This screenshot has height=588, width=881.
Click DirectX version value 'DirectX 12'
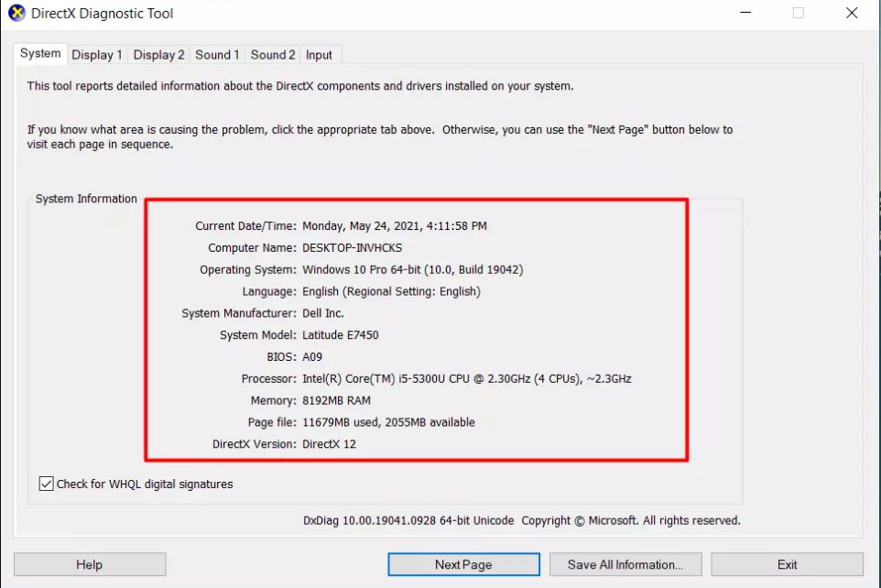(x=330, y=444)
